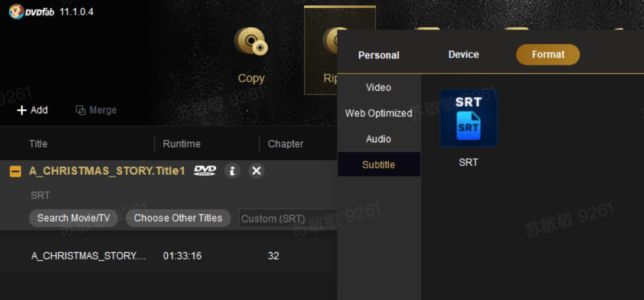Select the SRT format thumbnail
This screenshot has width=644, height=300.
[x=469, y=118]
